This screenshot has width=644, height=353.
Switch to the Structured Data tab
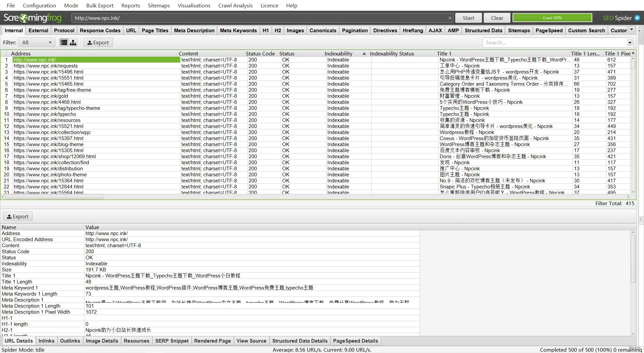(x=483, y=30)
